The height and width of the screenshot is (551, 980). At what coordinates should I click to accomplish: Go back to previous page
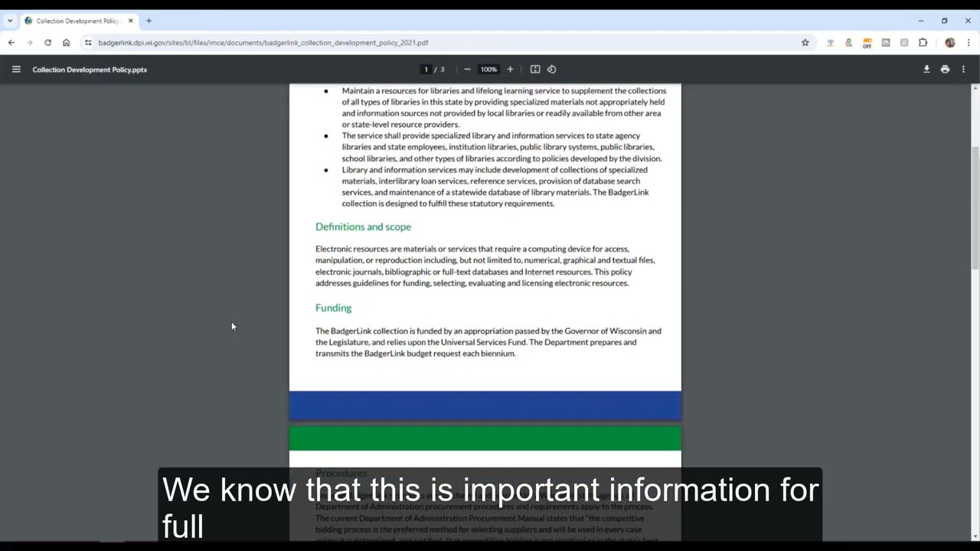(11, 43)
